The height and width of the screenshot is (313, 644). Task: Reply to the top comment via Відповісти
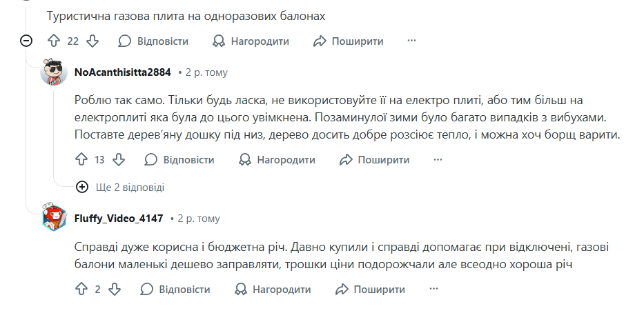point(153,41)
